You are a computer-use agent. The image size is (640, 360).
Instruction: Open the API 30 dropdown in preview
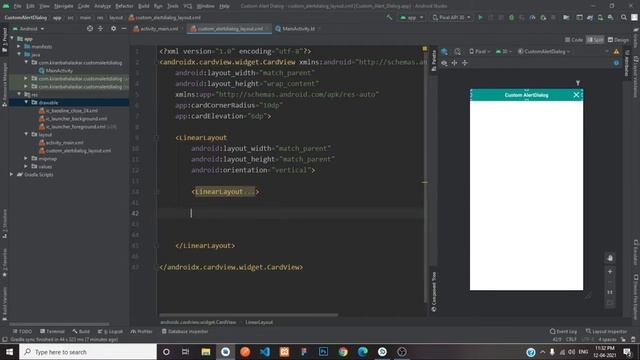click(x=504, y=51)
